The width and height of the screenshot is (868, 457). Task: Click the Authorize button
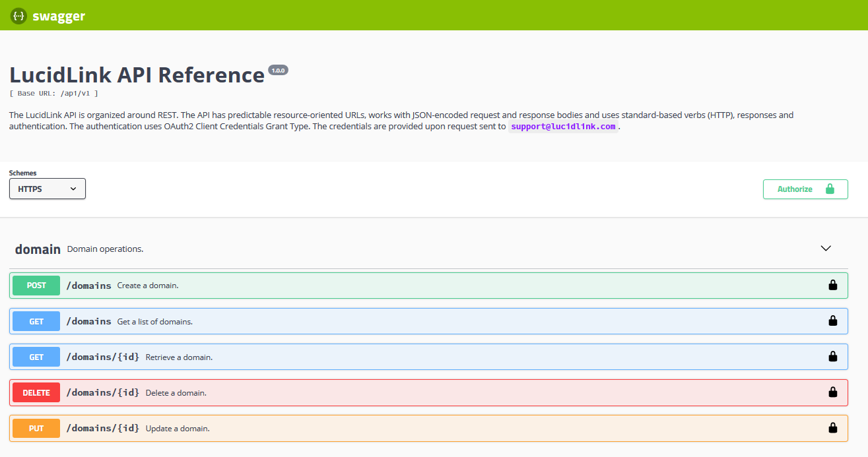[x=805, y=189]
